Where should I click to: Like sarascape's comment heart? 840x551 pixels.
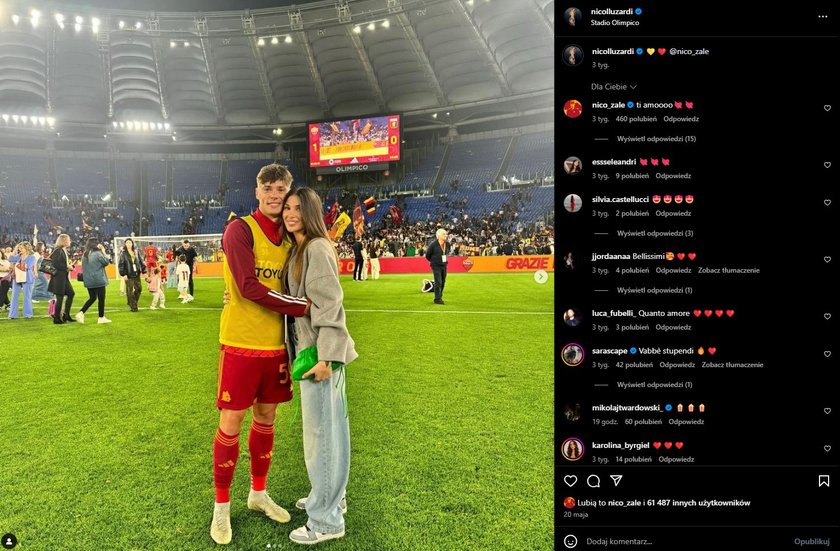coord(827,354)
